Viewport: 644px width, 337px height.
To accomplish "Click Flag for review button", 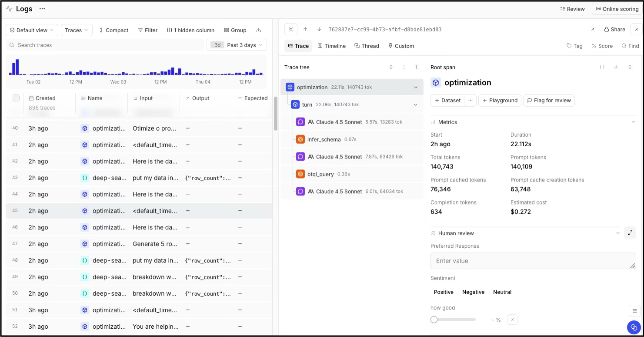I will click(549, 100).
